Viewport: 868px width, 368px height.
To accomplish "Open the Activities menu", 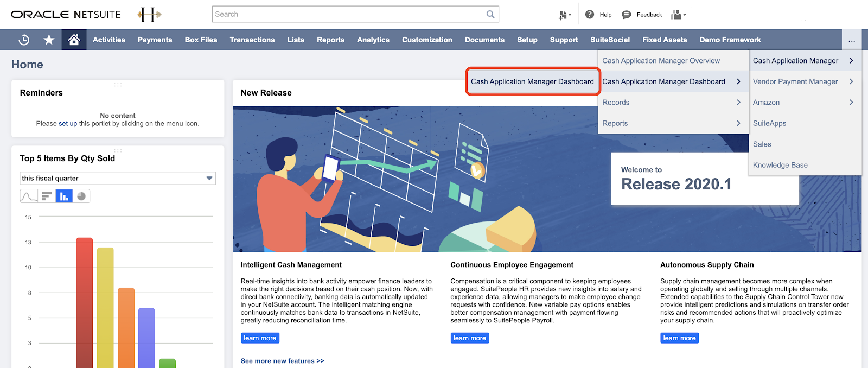I will click(108, 40).
